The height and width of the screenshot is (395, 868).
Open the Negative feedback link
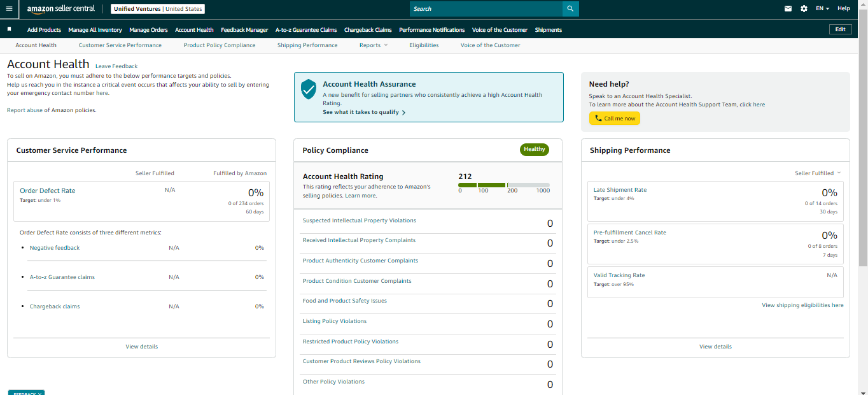point(55,248)
